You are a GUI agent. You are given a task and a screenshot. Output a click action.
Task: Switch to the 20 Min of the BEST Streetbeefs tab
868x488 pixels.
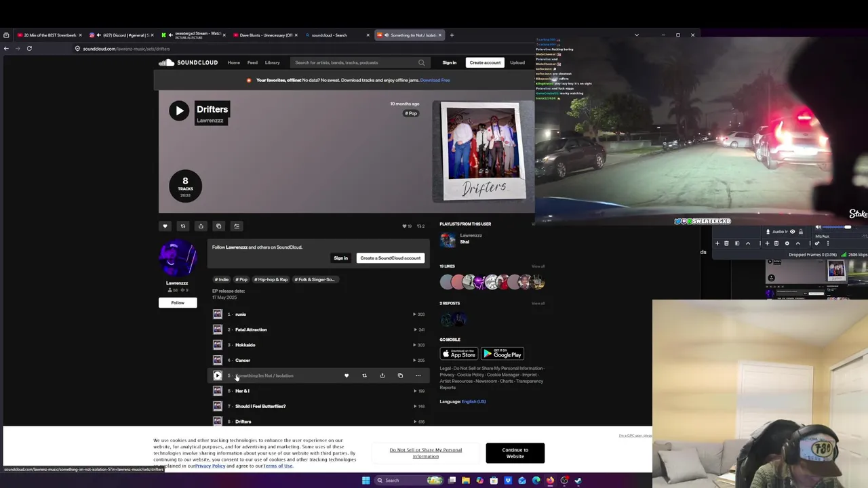pos(49,35)
